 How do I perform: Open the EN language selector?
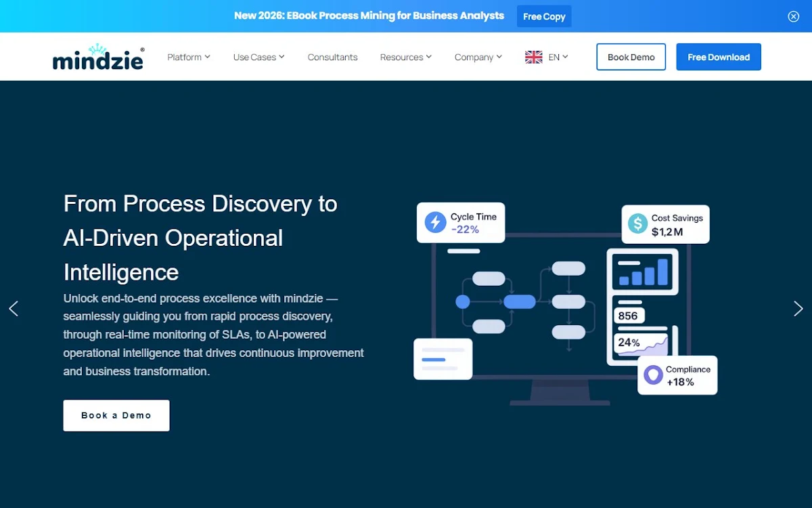coord(558,57)
